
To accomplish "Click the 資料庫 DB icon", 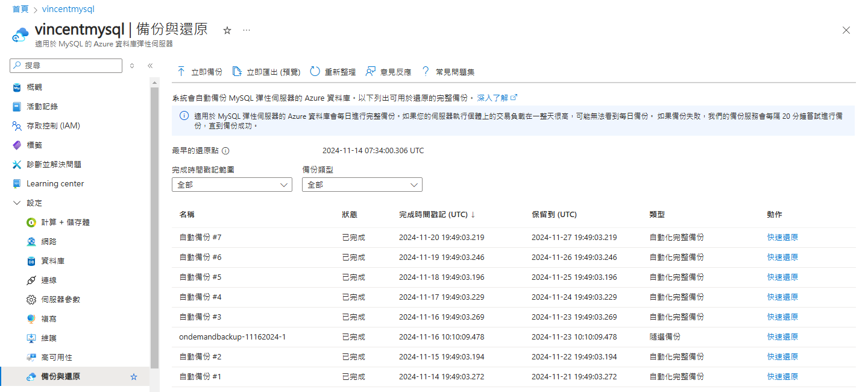I will coord(31,261).
